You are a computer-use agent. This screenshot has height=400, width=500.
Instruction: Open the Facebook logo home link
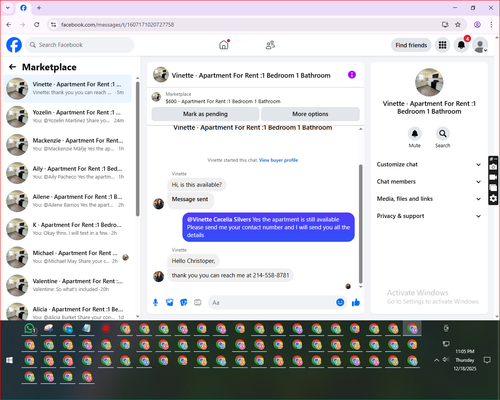click(14, 45)
